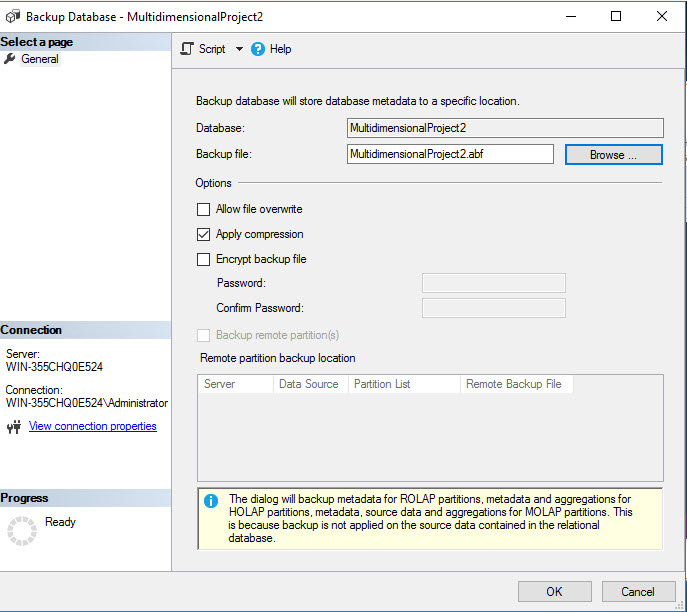Click the Connection section header
This screenshot has height=612, width=687.
85,330
